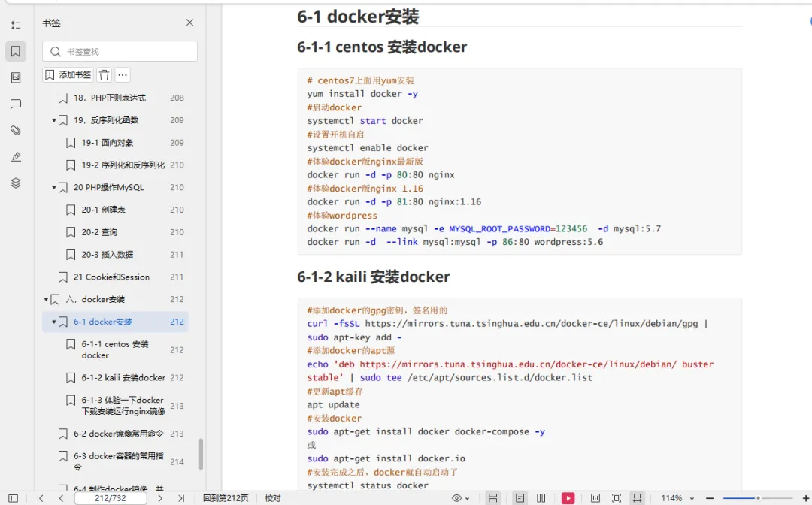Go to the previous page
Image resolution: width=812 pixels, height=505 pixels.
click(x=61, y=498)
